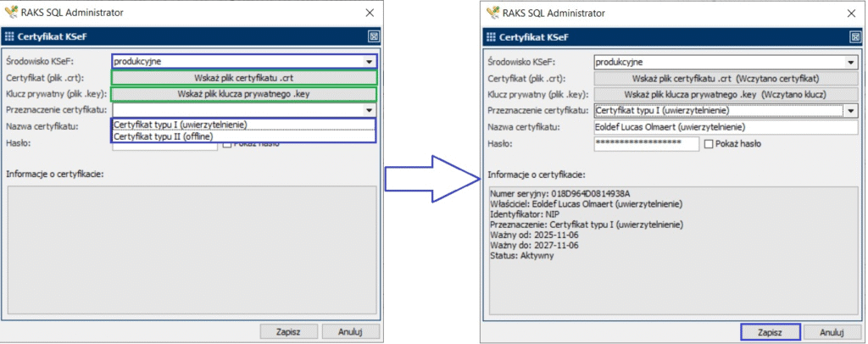Click the RAKS SQL Administrator app icon in the empty-form window
The image size is (868, 344).
point(11,14)
